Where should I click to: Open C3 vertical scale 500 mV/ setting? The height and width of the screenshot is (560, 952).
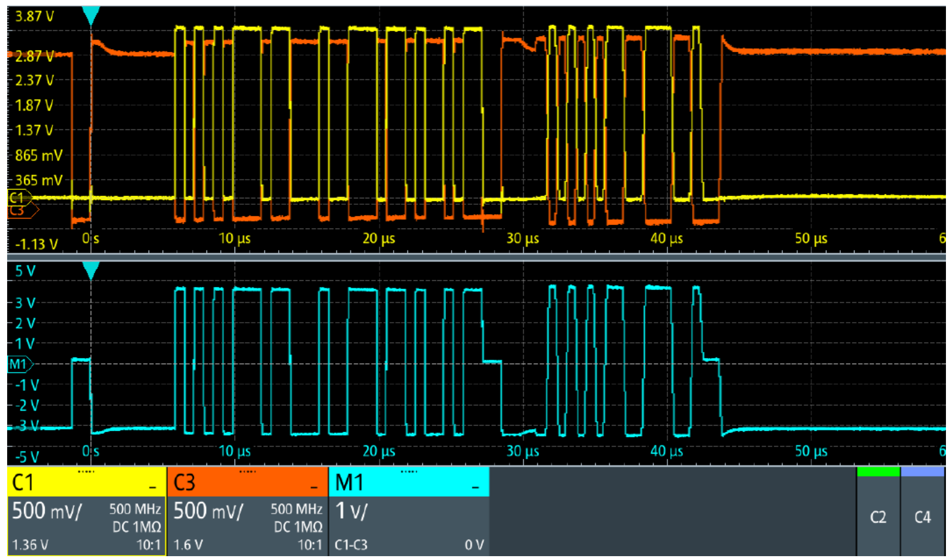[x=208, y=511]
